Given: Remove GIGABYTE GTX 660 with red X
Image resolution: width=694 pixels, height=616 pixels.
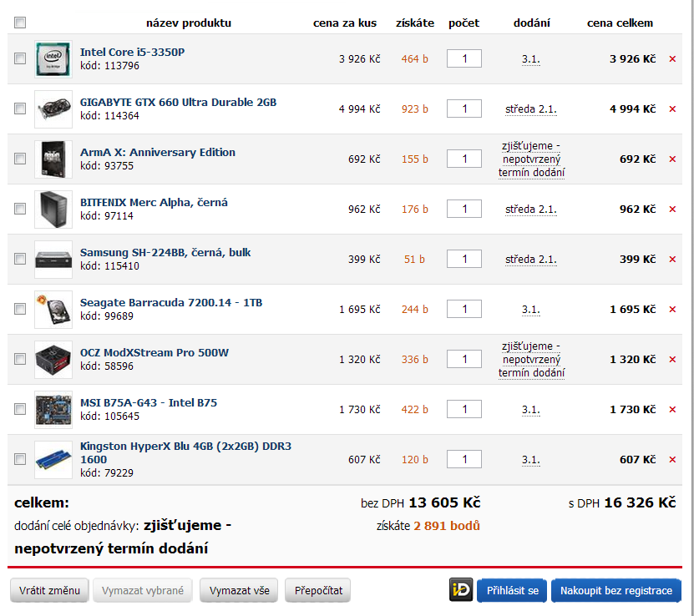Looking at the screenshot, I should pos(672,109).
